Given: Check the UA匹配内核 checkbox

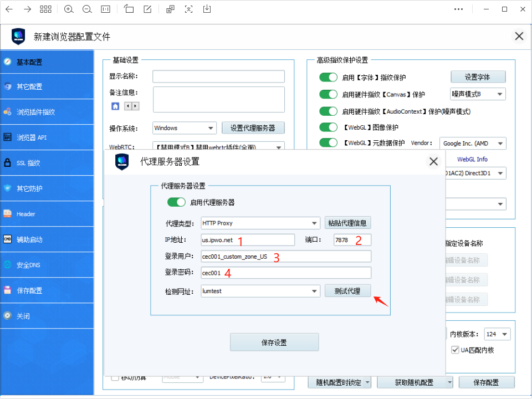Looking at the screenshot, I should 455,350.
